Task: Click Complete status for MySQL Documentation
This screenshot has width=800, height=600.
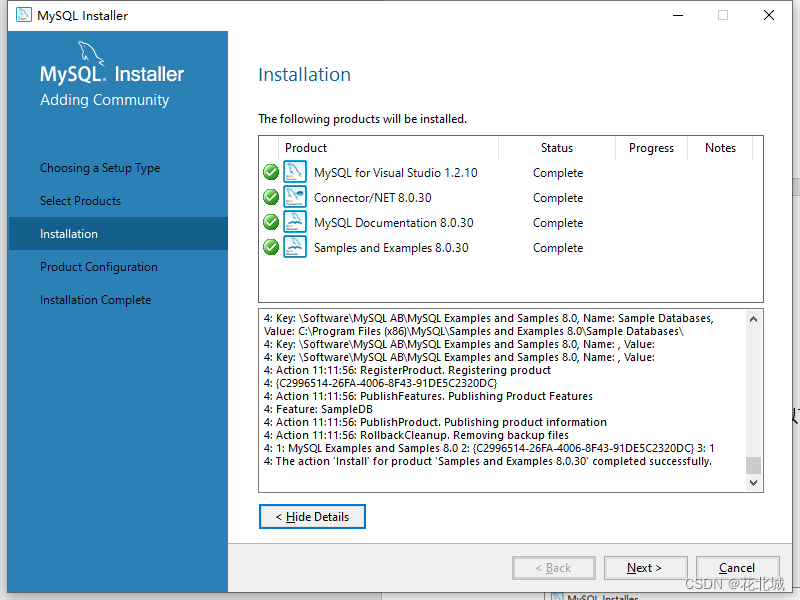Action: coord(558,223)
